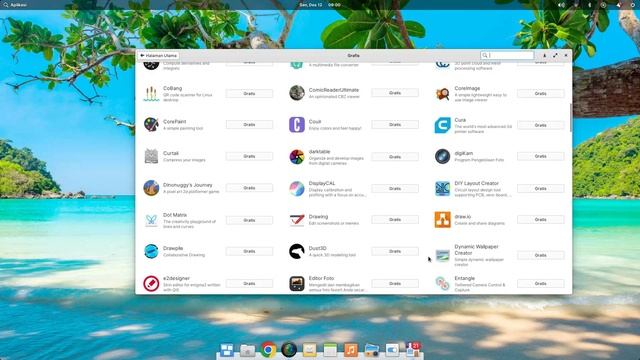Viewport: 640px width, 360px height.
Task: Open Calendar app from dock
Action: pyautogui.click(x=330, y=350)
